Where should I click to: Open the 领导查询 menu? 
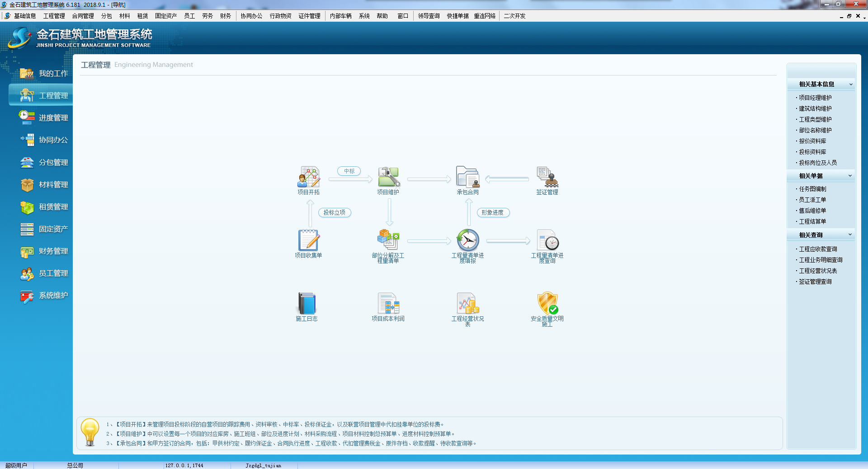429,16
